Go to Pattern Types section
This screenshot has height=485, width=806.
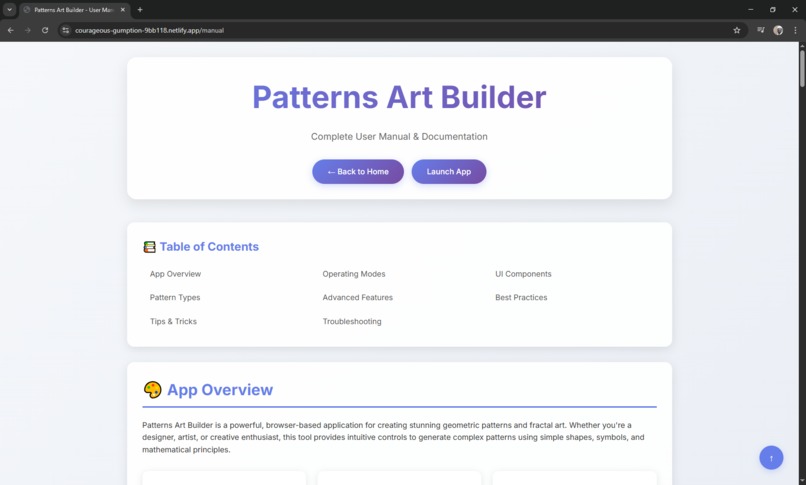click(x=175, y=297)
